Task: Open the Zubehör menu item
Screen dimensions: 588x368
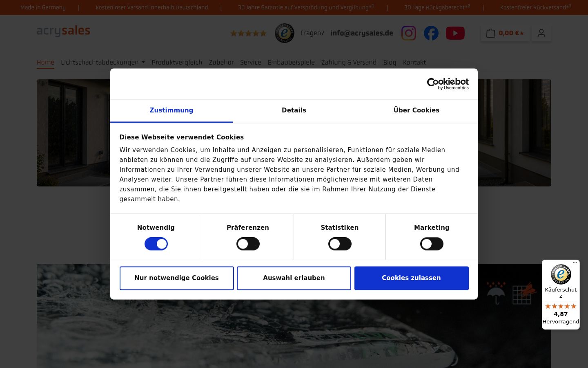Action: coord(221,62)
